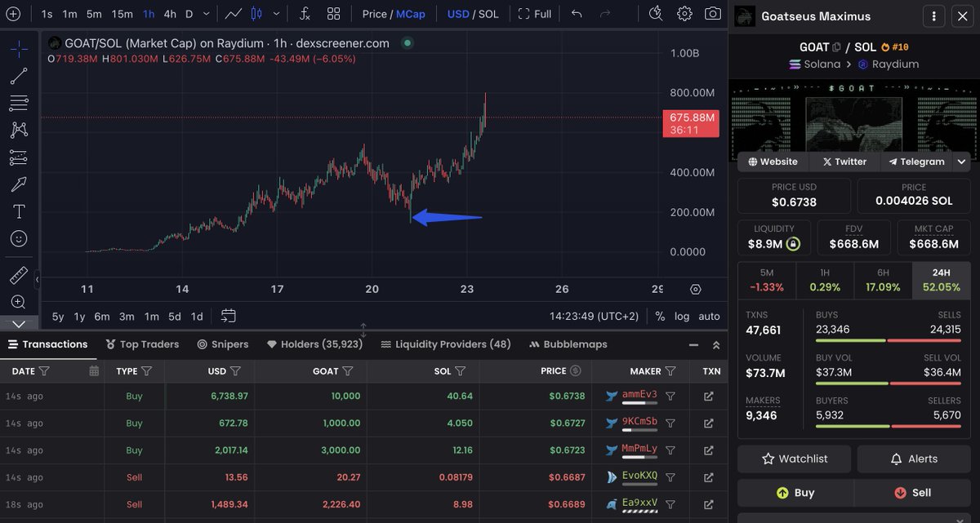Select the Text annotation tool
Viewport: 980px width, 523px height.
click(18, 211)
